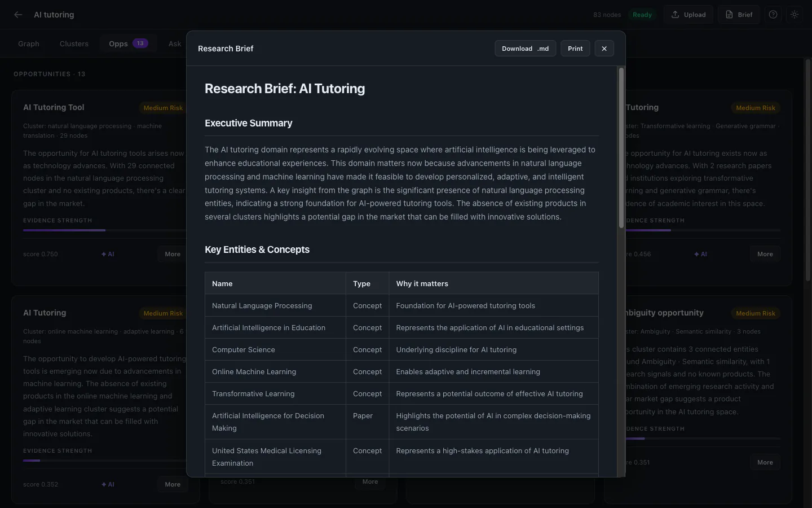The height and width of the screenshot is (508, 812).
Task: Open the Ask tab
Action: coord(175,43)
